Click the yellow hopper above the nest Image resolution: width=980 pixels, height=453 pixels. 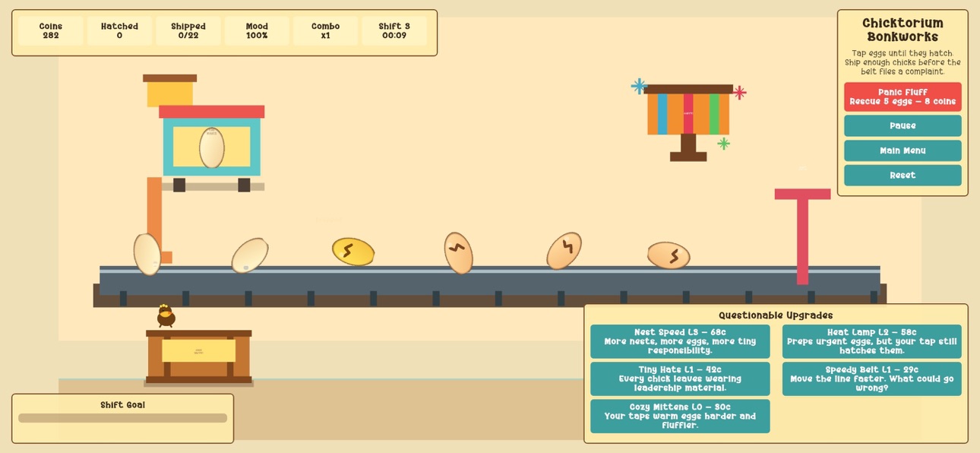coord(170,90)
